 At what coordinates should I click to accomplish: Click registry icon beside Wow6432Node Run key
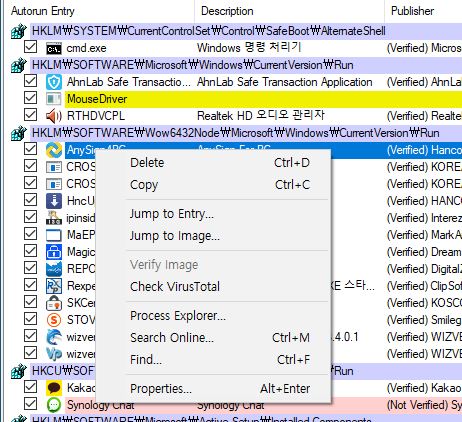pyautogui.click(x=18, y=133)
